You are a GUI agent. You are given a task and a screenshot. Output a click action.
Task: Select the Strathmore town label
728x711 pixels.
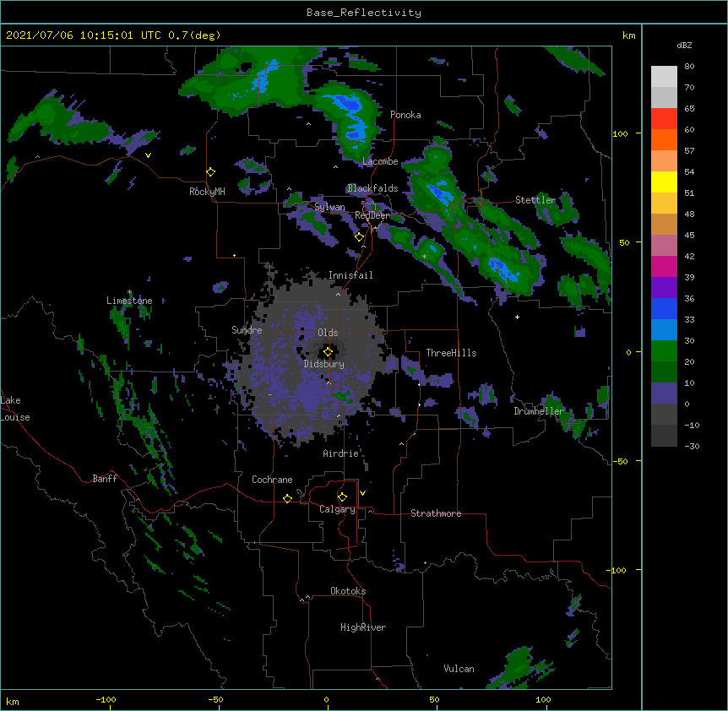[x=436, y=513]
